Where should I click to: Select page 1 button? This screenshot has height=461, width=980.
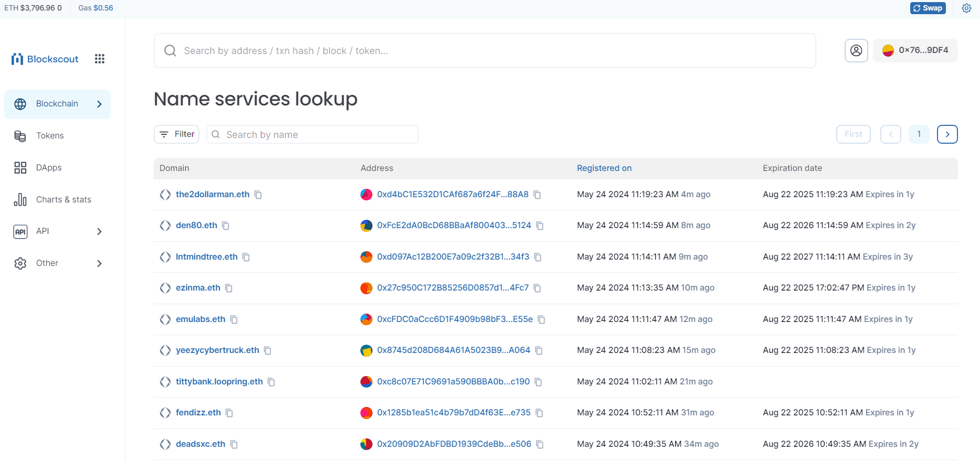919,134
